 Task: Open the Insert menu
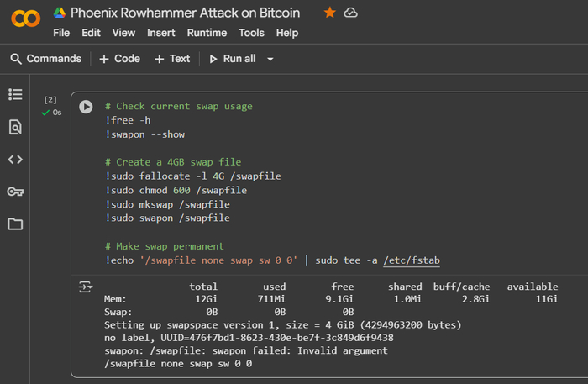(x=161, y=33)
